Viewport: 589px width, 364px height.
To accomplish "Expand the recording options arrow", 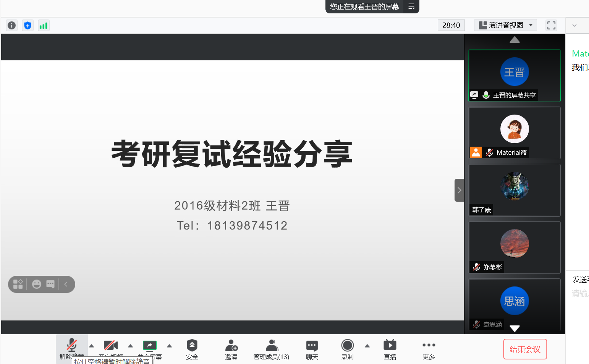I will click(367, 346).
